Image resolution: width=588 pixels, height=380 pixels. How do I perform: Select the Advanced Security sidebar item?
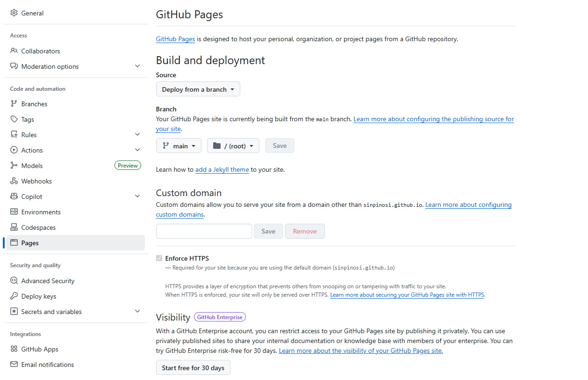(76, 281)
